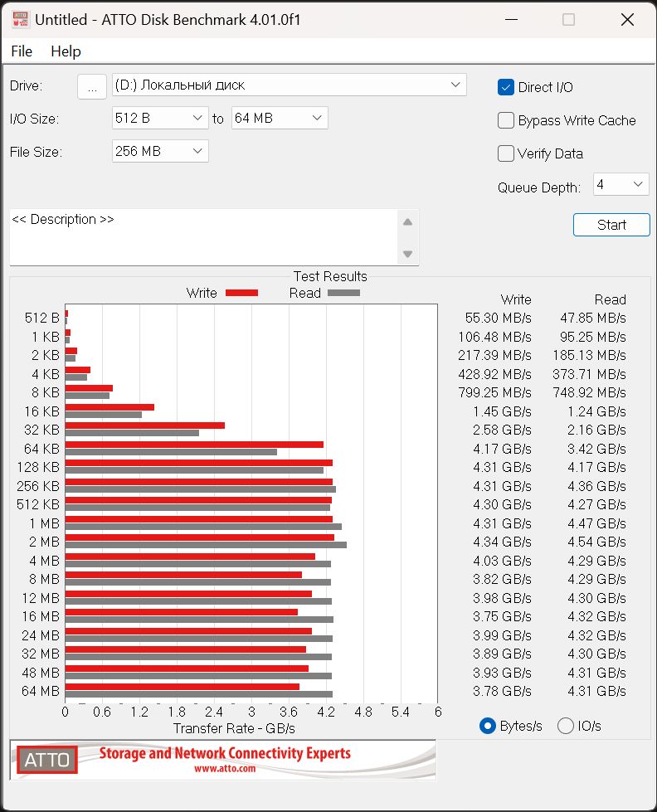The height and width of the screenshot is (812, 657).
Task: Open the File Size 256 MB dropdown
Action: coord(160,151)
